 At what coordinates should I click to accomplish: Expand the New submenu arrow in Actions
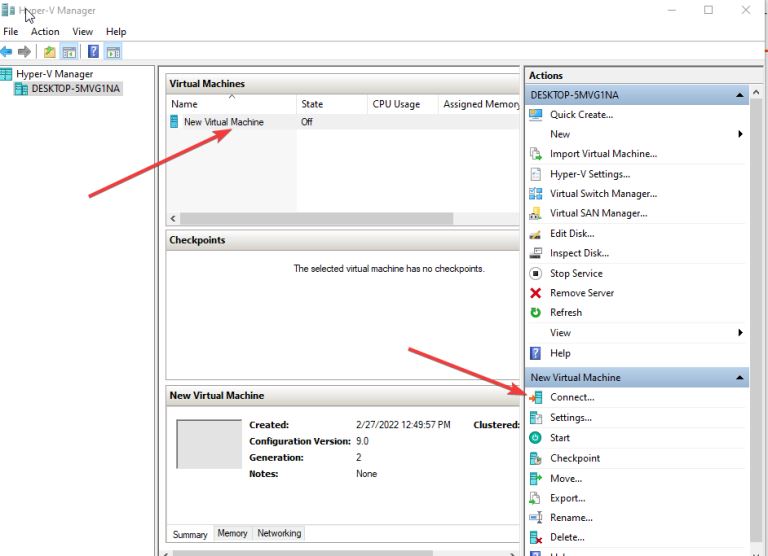coord(740,134)
